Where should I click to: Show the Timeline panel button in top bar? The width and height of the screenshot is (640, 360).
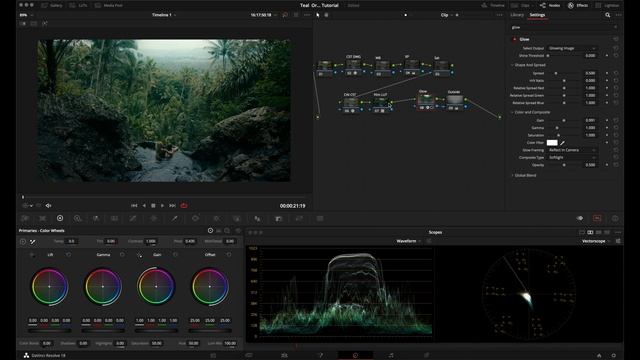tap(493, 5)
